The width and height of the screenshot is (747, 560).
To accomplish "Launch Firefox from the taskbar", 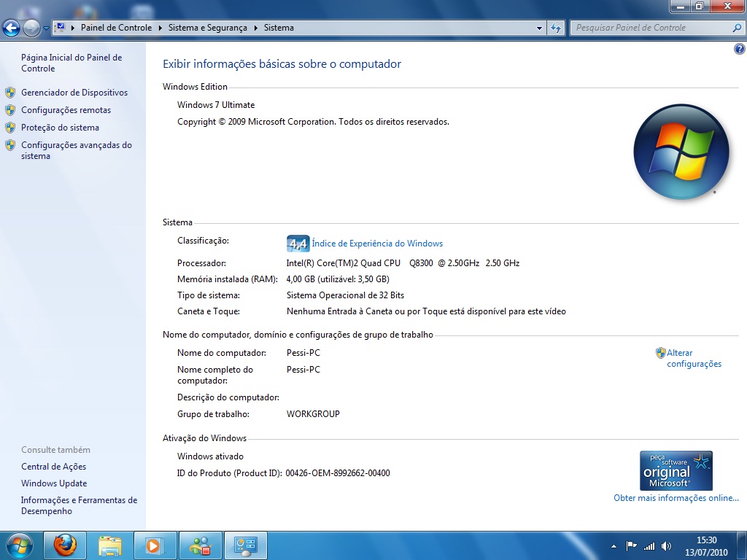I will (65, 545).
